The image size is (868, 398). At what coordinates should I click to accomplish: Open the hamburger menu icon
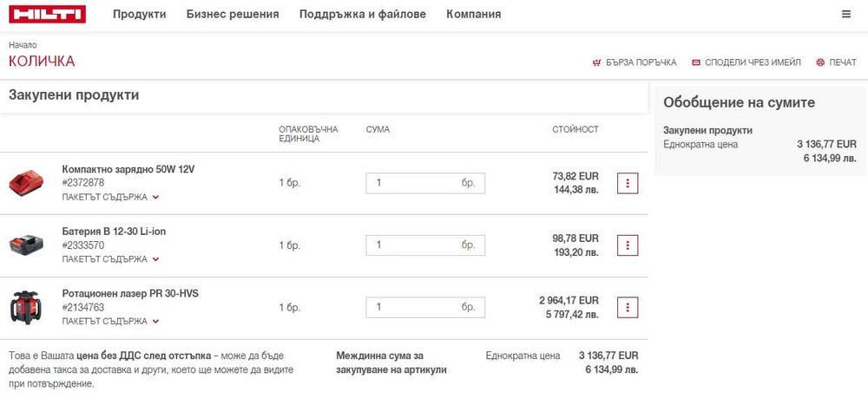(846, 15)
